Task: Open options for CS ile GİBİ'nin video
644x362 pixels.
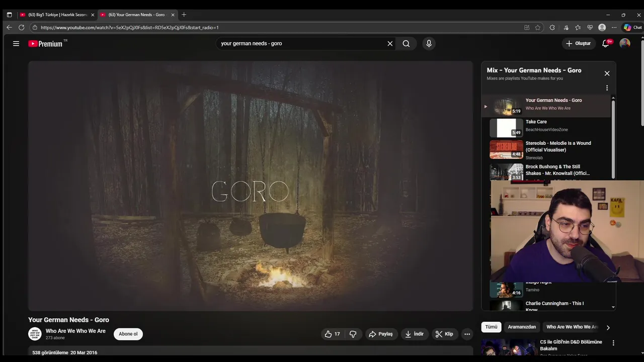Action: (613, 343)
